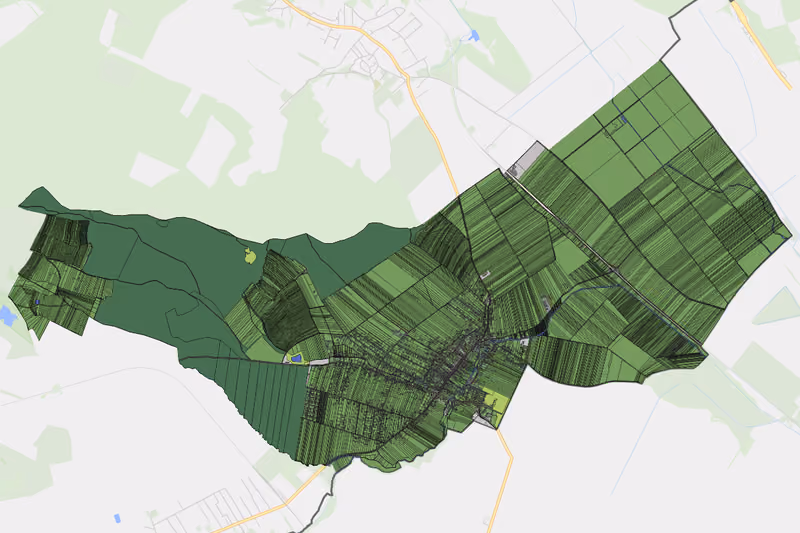The image size is (800, 533).
Task: Click the small blue pond at bottom left
Action: click(117, 519)
